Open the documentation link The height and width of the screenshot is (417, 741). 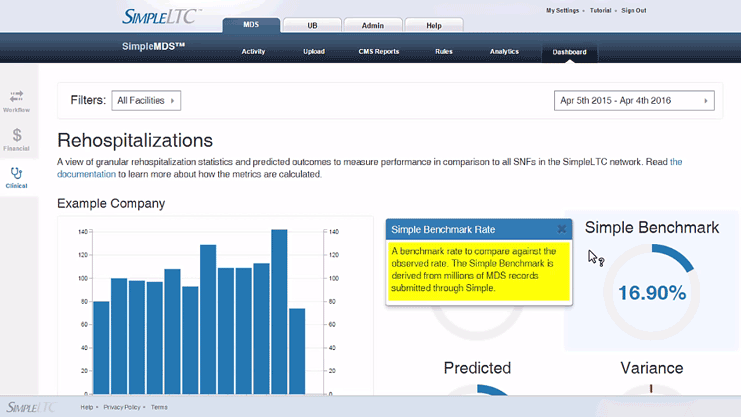click(87, 174)
